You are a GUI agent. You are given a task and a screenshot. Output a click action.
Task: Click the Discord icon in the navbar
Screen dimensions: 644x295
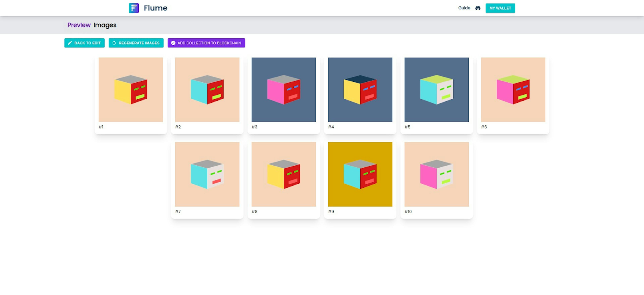[478, 8]
